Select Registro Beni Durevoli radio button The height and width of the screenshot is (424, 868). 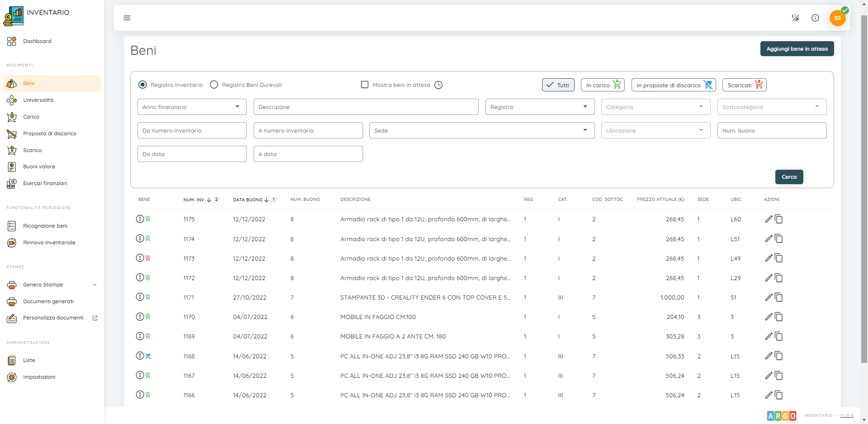pyautogui.click(x=214, y=85)
